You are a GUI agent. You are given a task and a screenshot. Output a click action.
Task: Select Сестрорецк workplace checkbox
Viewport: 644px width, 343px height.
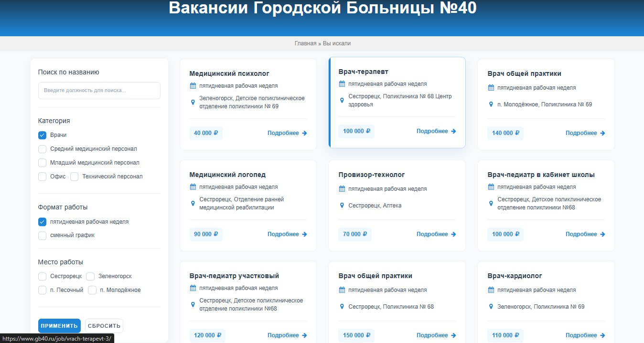[x=42, y=277]
